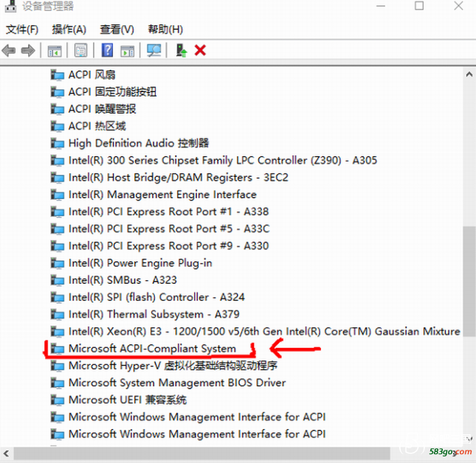
Task: Click the vertical scrollbar up arrow
Action: 469,74
